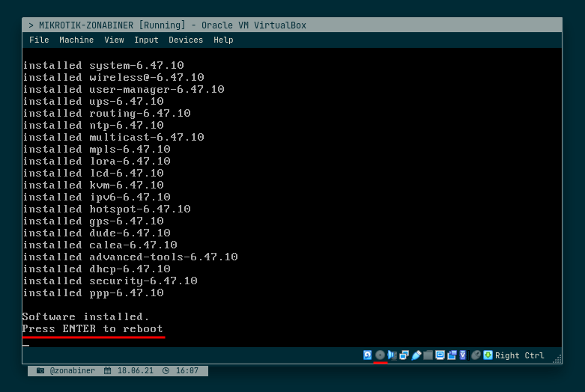Click the video recording status icon
This screenshot has height=392, width=585.
pyautogui.click(x=452, y=355)
